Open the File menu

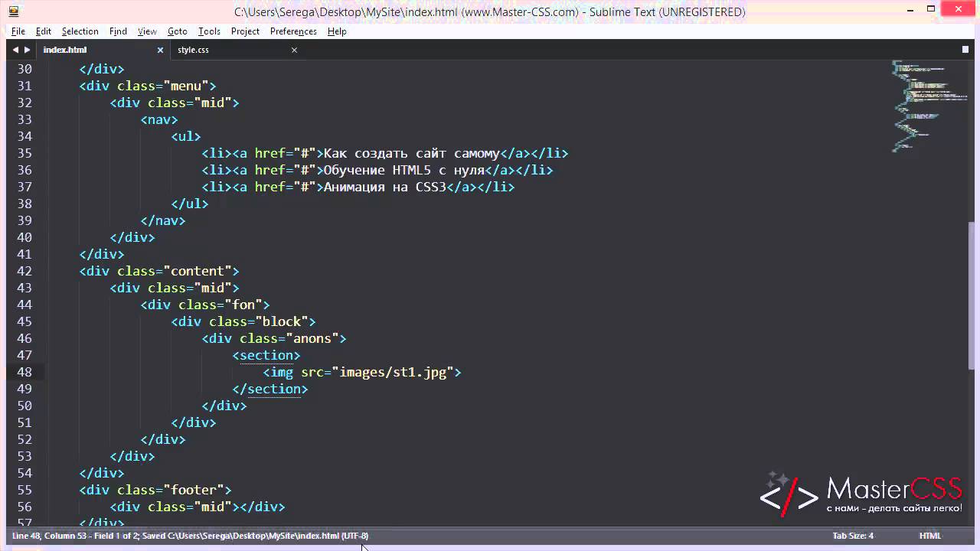(18, 31)
